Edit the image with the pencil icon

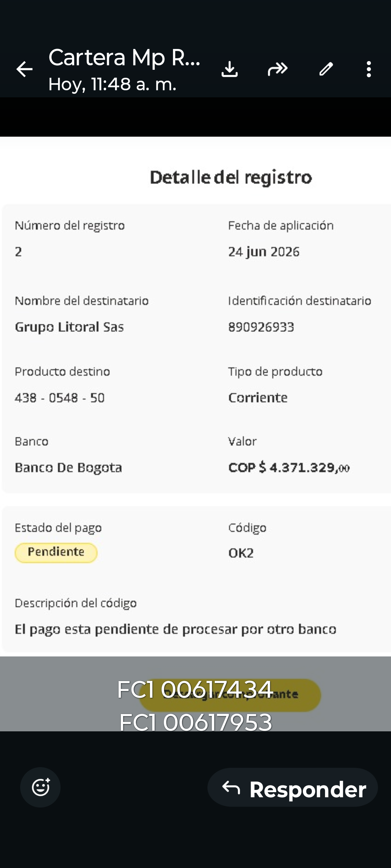[x=326, y=69]
